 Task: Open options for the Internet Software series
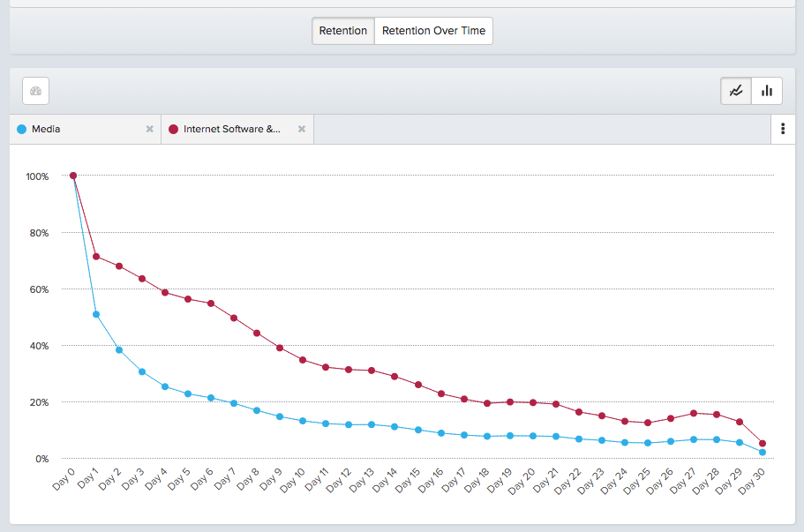(784, 129)
